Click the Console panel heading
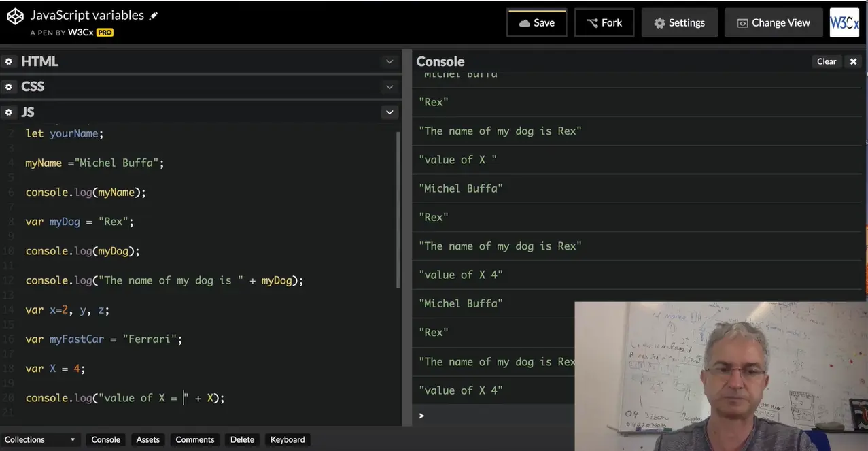Image resolution: width=868 pixels, height=451 pixels. click(x=440, y=61)
